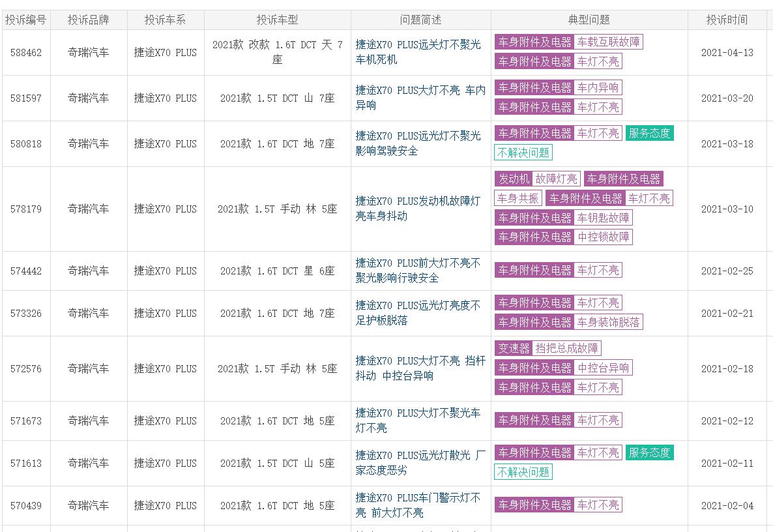Click the 不解决问题 tag in row 571613
Image resolution: width=773 pixels, height=532 pixels.
click(x=523, y=472)
